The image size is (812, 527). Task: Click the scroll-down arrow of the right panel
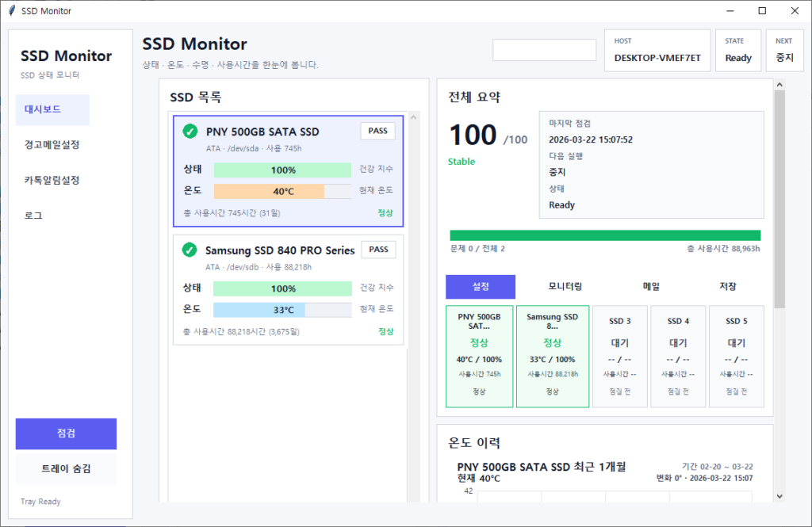tap(779, 495)
